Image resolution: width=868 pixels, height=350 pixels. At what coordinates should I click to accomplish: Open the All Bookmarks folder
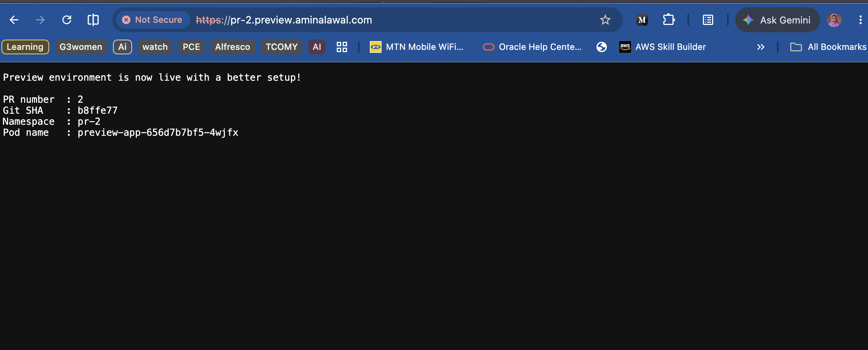coord(828,47)
